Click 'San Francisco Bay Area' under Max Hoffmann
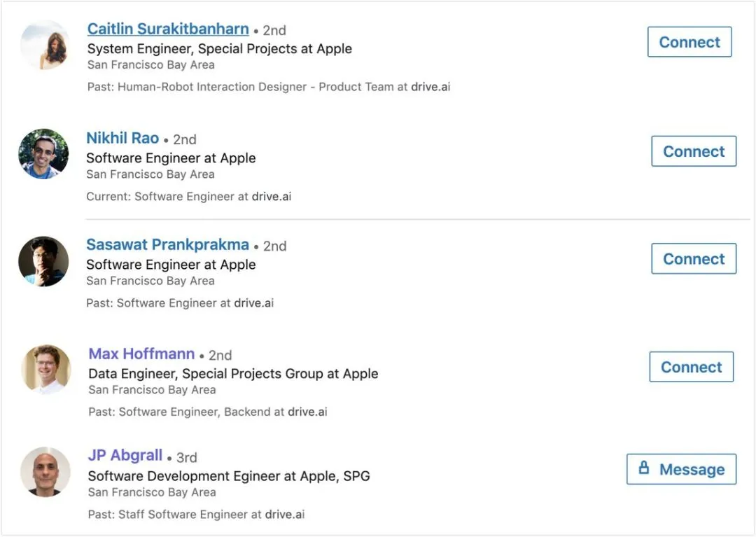Image resolution: width=756 pixels, height=537 pixels. 153,389
